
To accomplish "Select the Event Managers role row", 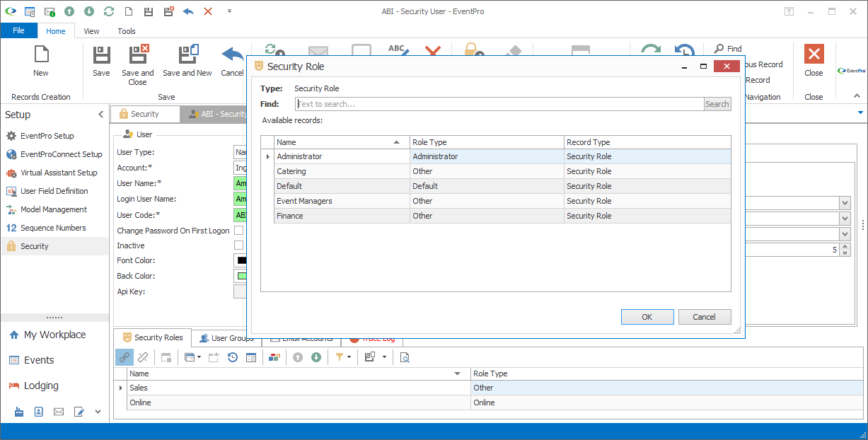I will click(x=503, y=201).
